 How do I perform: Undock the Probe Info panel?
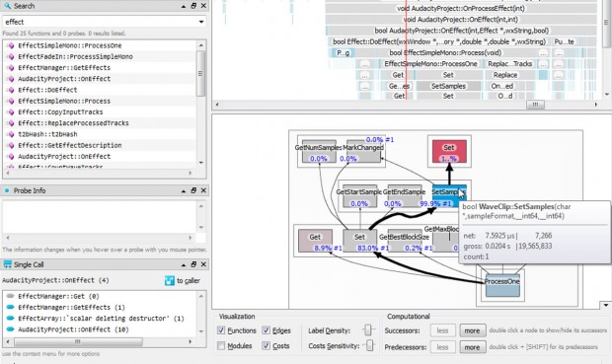(193, 190)
